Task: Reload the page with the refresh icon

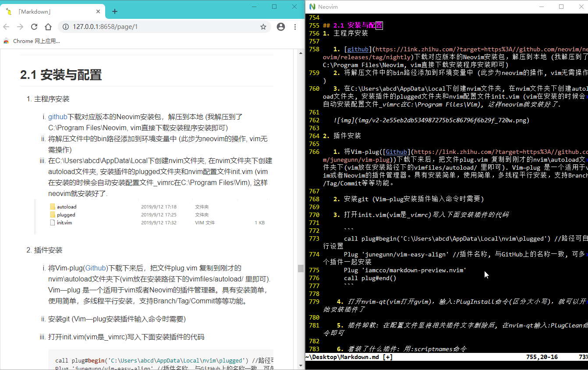Action: click(34, 27)
